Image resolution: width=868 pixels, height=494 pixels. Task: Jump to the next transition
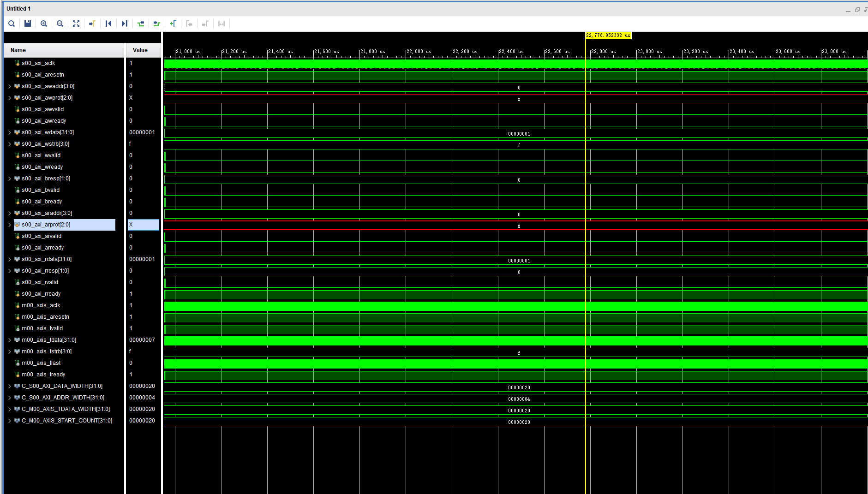click(x=157, y=24)
